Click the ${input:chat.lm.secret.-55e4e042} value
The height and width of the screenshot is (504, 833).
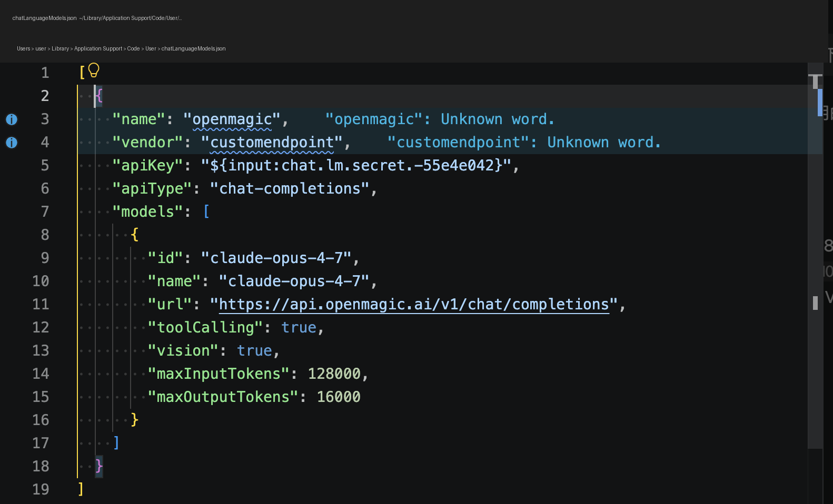356,166
